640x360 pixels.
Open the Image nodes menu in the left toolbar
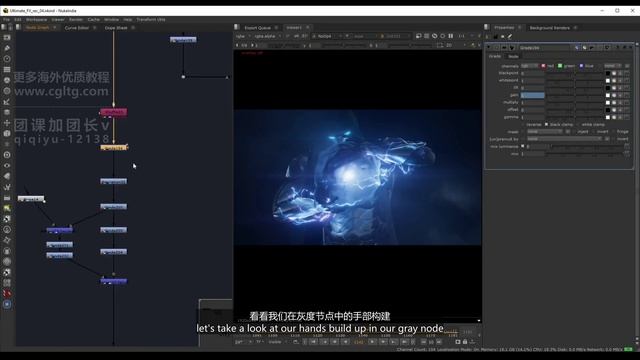coord(7,38)
